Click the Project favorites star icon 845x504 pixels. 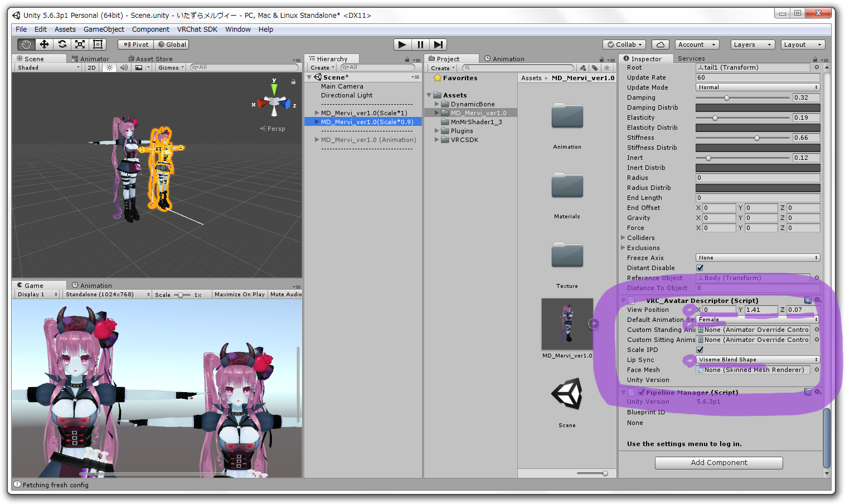point(607,68)
